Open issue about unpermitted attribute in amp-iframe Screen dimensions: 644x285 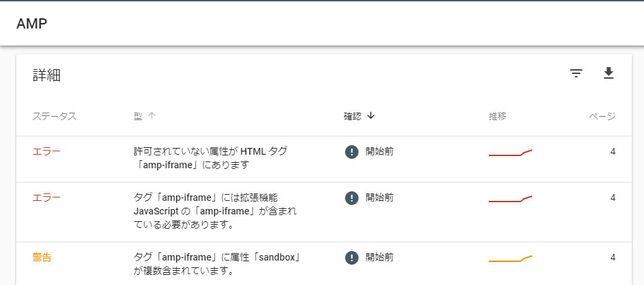pyautogui.click(x=211, y=158)
